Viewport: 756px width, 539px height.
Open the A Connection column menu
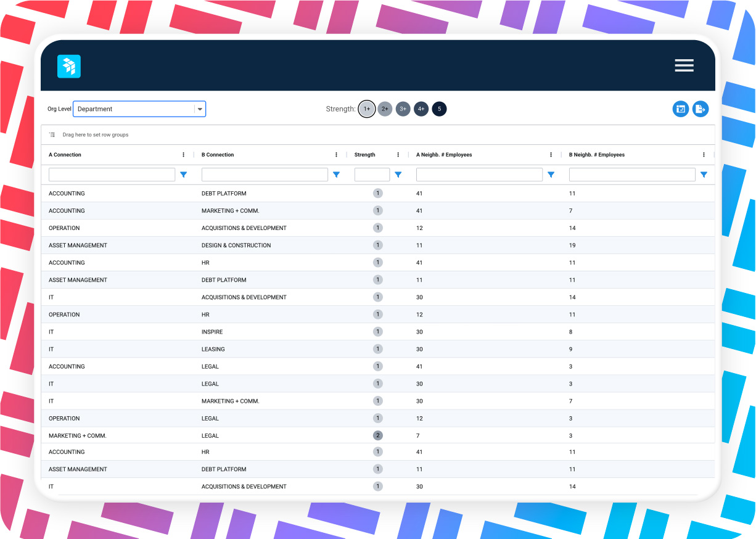tap(183, 155)
